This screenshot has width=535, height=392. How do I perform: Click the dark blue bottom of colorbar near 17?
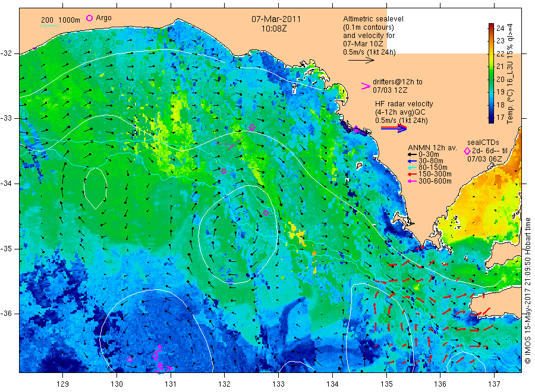tap(492, 119)
